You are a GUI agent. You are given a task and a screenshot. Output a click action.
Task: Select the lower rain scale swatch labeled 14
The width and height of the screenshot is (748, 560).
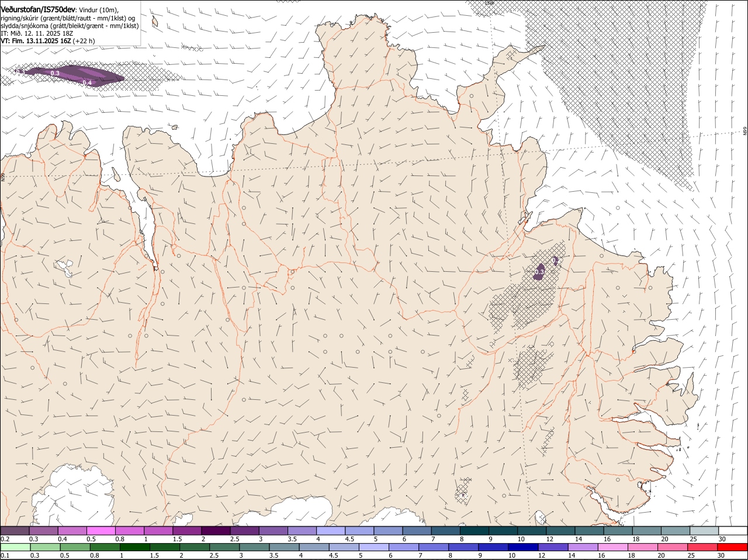[583, 548]
